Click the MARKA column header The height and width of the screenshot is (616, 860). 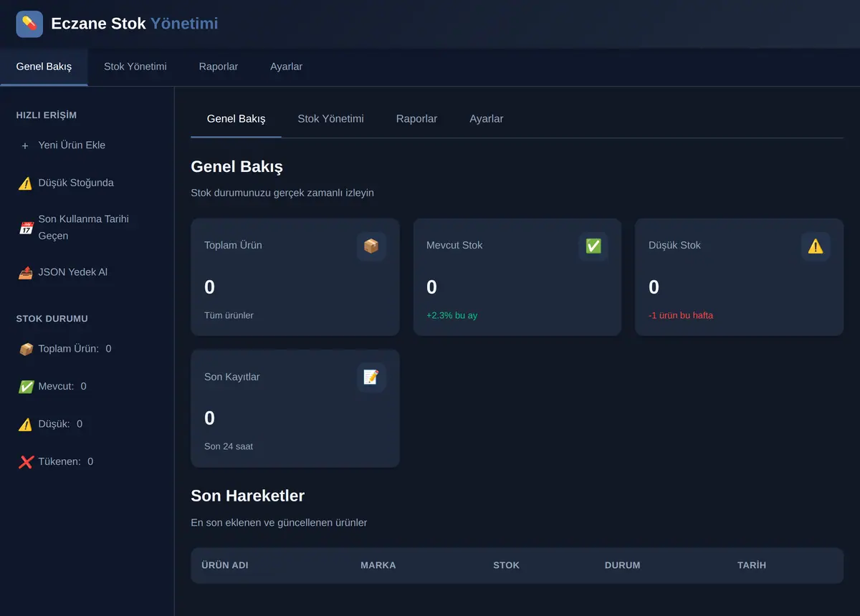pyautogui.click(x=378, y=565)
